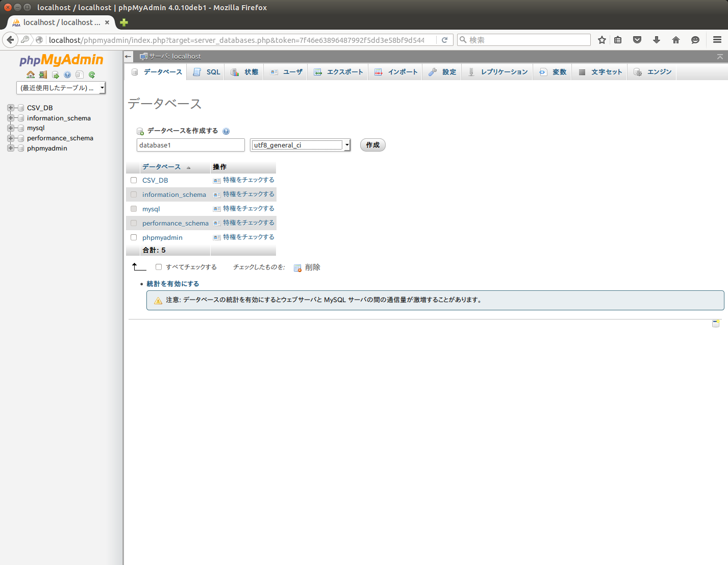Check the mysql database checkbox
Image resolution: width=728 pixels, height=565 pixels.
134,209
